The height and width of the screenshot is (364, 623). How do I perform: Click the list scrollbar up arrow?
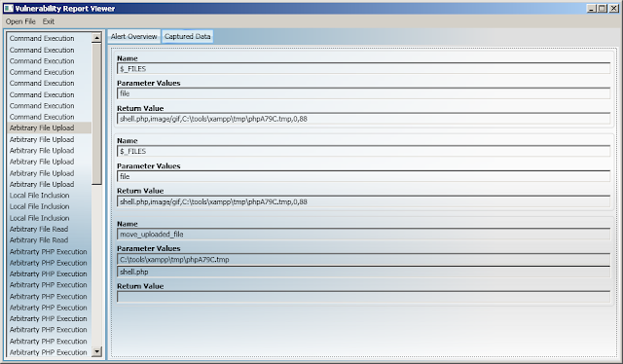point(96,38)
